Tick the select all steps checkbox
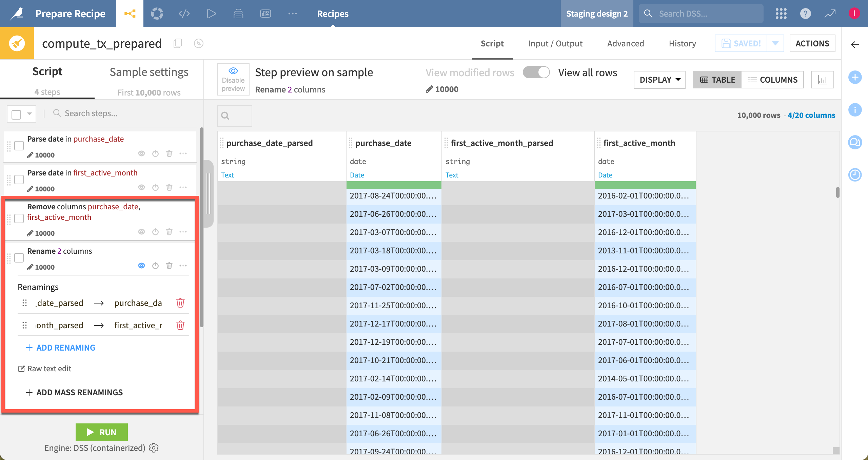 pyautogui.click(x=16, y=114)
